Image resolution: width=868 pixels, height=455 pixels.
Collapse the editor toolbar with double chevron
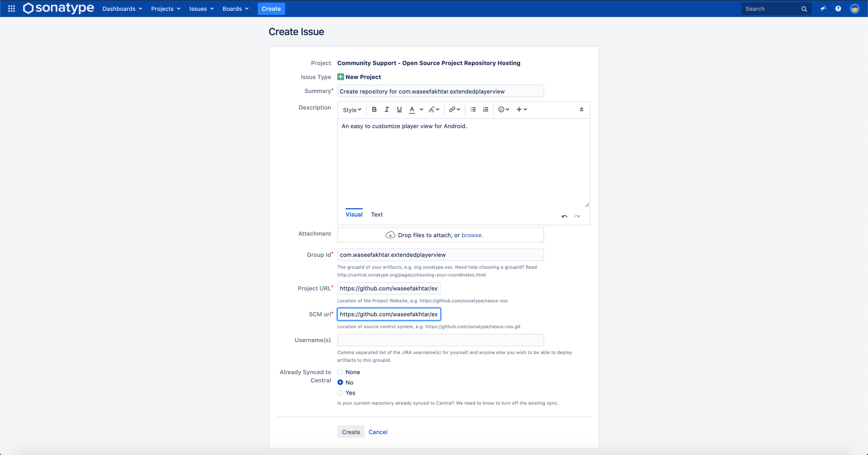point(582,109)
